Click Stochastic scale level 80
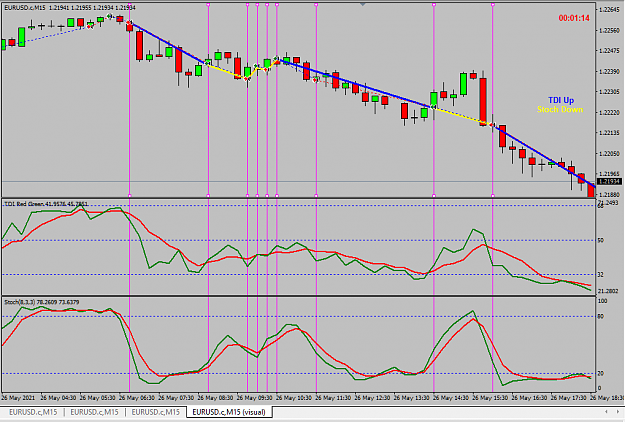Screen dimensions: 625x422 (601, 316)
